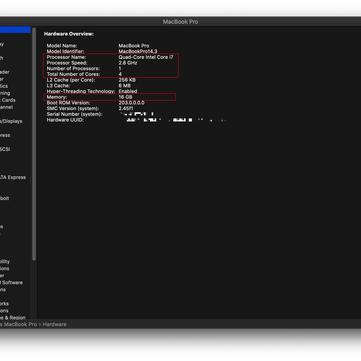361x361 pixels.
Task: Click the 'MacBook Pro' window title
Action: (180, 22)
